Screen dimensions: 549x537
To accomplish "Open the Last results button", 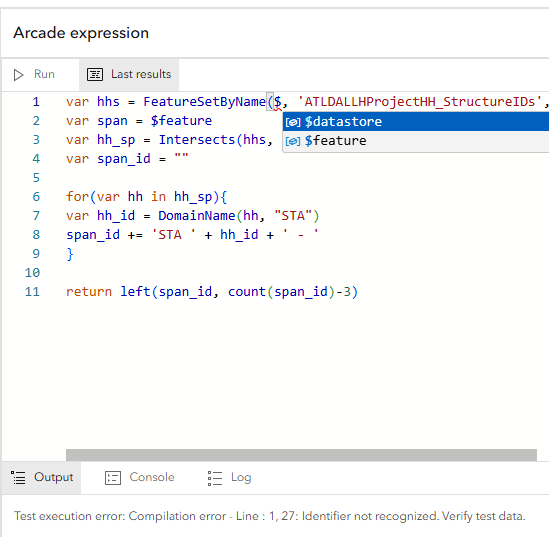I will tap(129, 75).
